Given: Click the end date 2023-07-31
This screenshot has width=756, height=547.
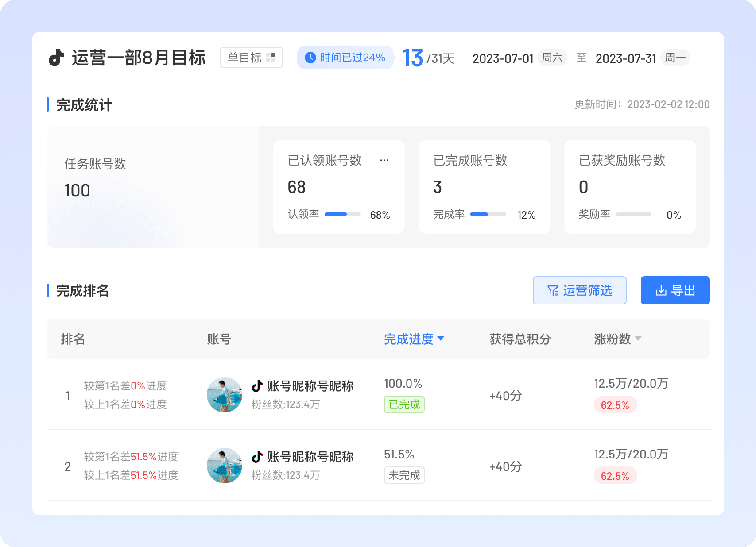Looking at the screenshot, I should pyautogui.click(x=626, y=58).
